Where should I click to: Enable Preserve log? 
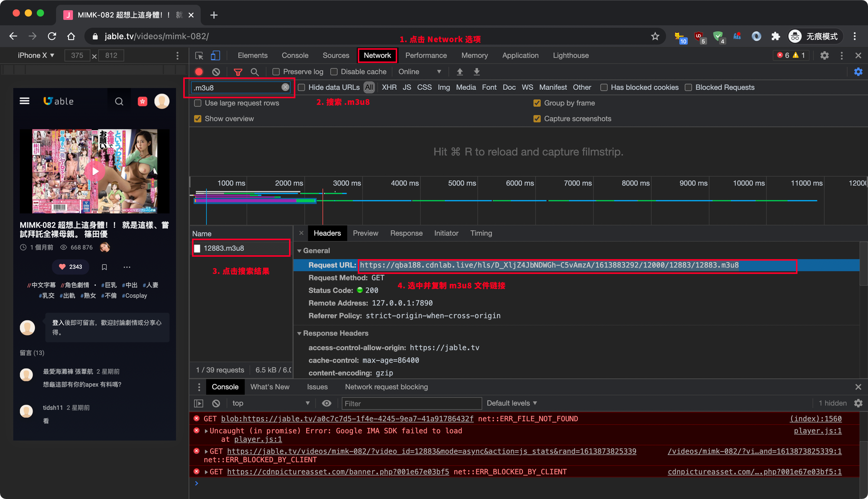click(276, 72)
